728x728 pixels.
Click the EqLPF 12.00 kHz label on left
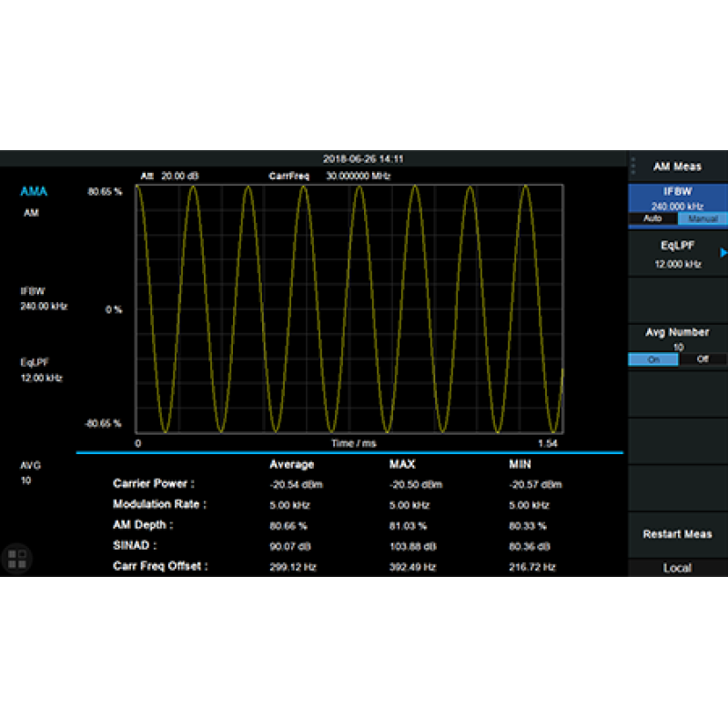point(42,369)
